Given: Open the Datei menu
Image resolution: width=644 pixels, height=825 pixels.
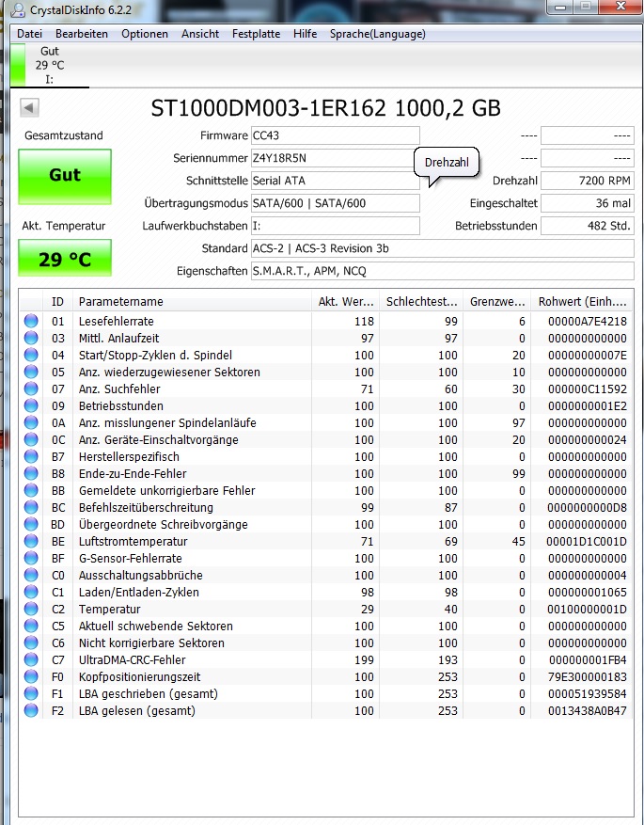Looking at the screenshot, I should tap(29, 34).
